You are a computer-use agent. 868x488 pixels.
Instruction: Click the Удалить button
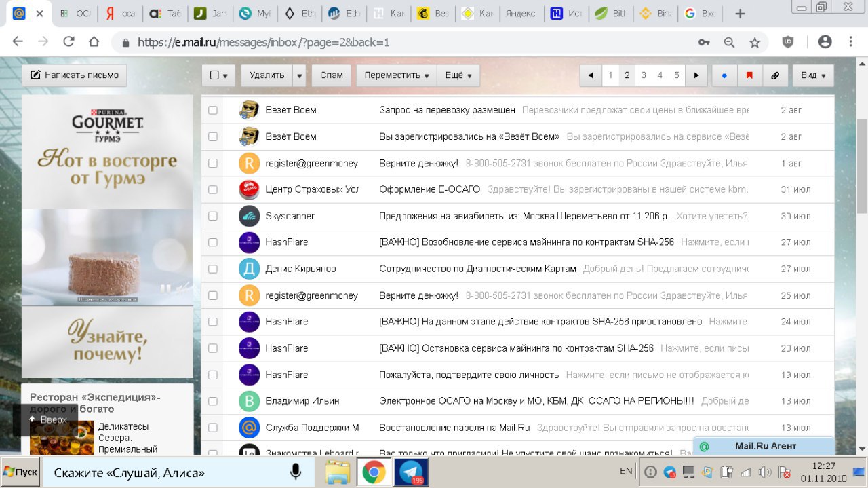(267, 75)
